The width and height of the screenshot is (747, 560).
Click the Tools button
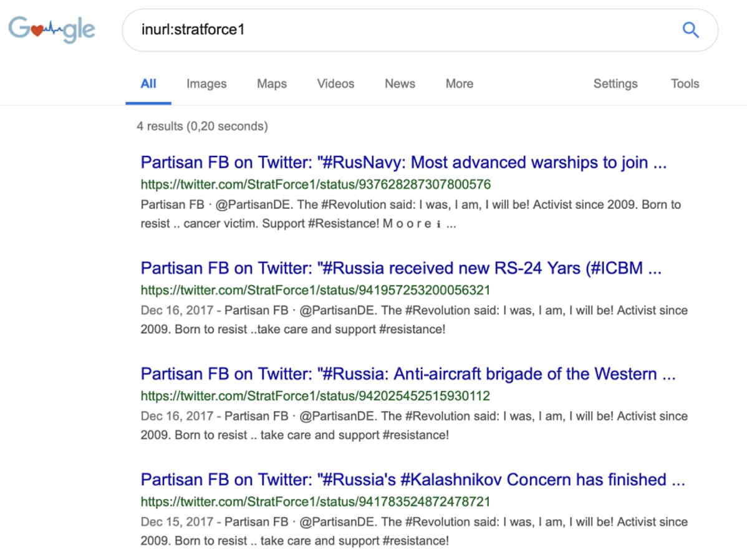pos(685,84)
